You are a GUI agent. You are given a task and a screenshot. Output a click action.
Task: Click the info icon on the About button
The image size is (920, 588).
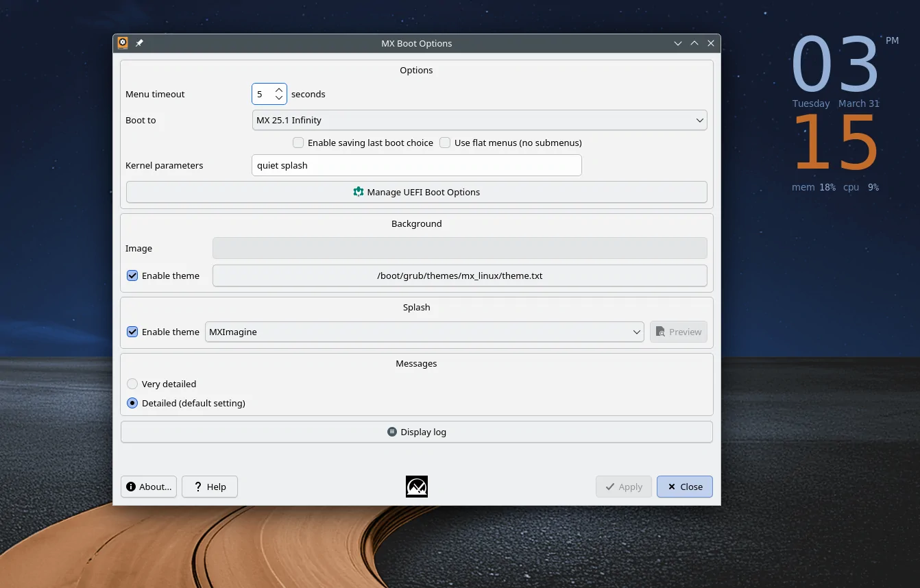(x=130, y=487)
